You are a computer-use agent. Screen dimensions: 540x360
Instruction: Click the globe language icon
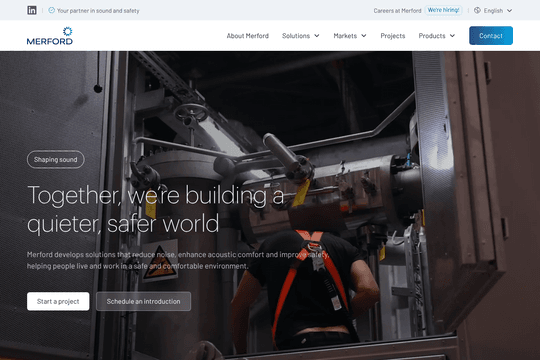(477, 10)
